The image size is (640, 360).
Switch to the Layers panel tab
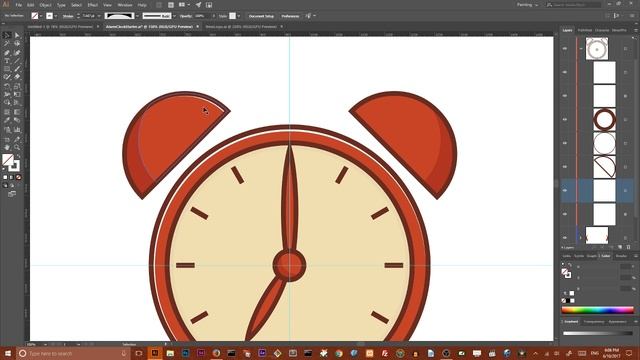tap(567, 30)
